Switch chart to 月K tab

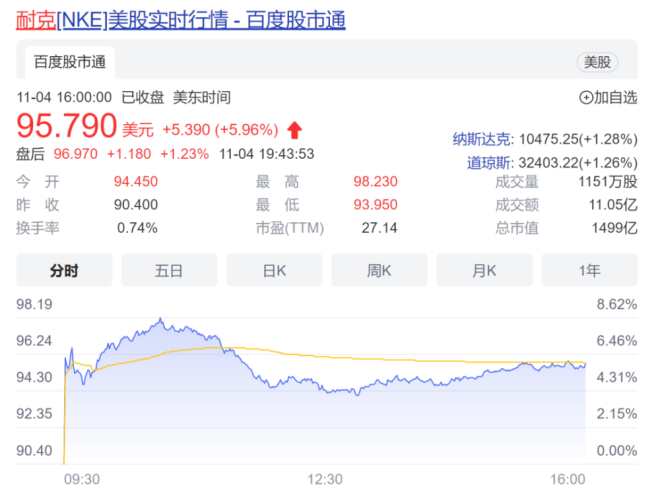point(484,270)
